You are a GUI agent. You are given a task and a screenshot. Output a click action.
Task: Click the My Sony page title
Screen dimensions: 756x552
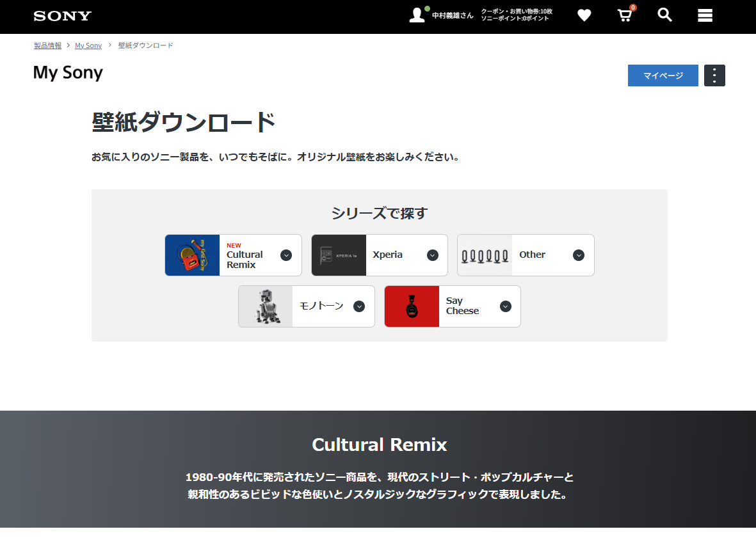coord(68,73)
